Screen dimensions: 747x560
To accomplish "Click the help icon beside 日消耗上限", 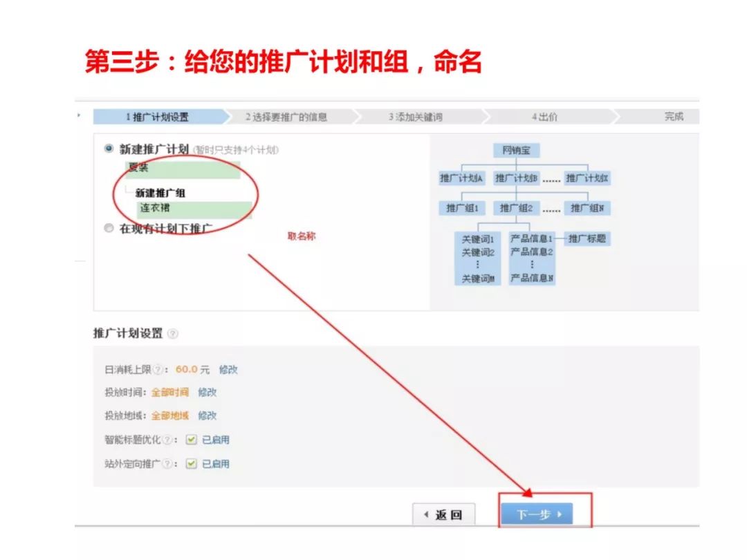I will point(158,370).
